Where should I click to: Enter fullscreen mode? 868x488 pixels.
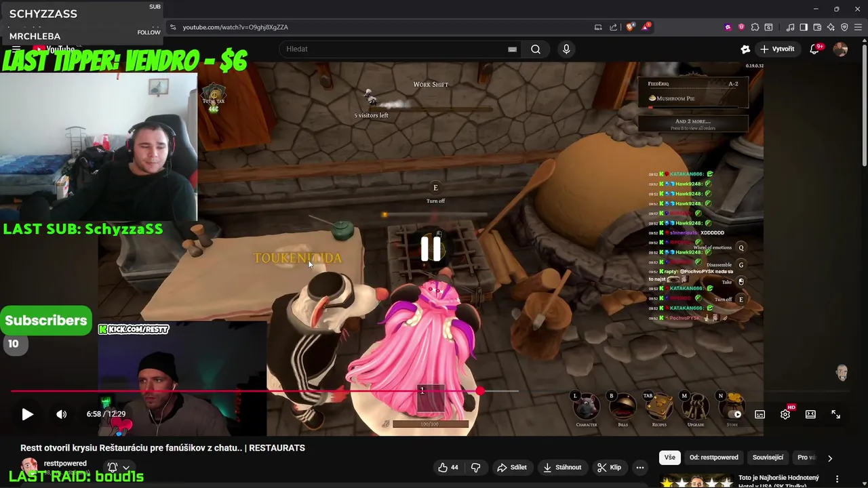coord(835,414)
